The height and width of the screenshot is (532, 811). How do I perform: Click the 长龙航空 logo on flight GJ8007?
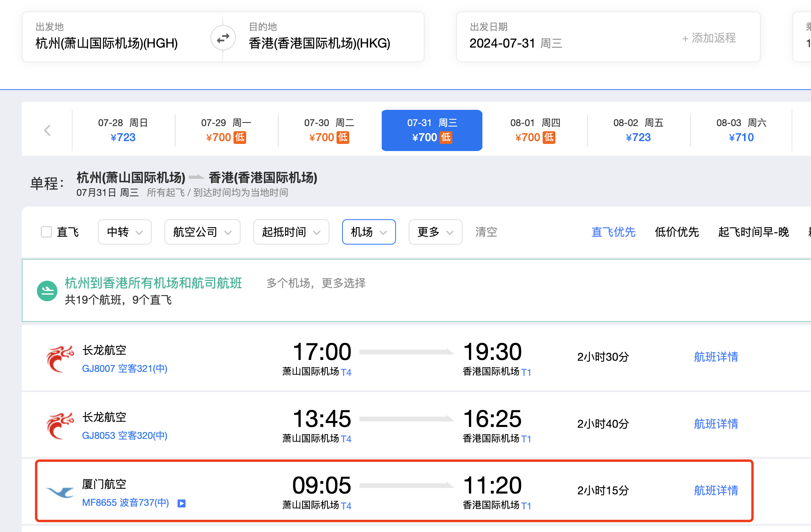point(60,359)
